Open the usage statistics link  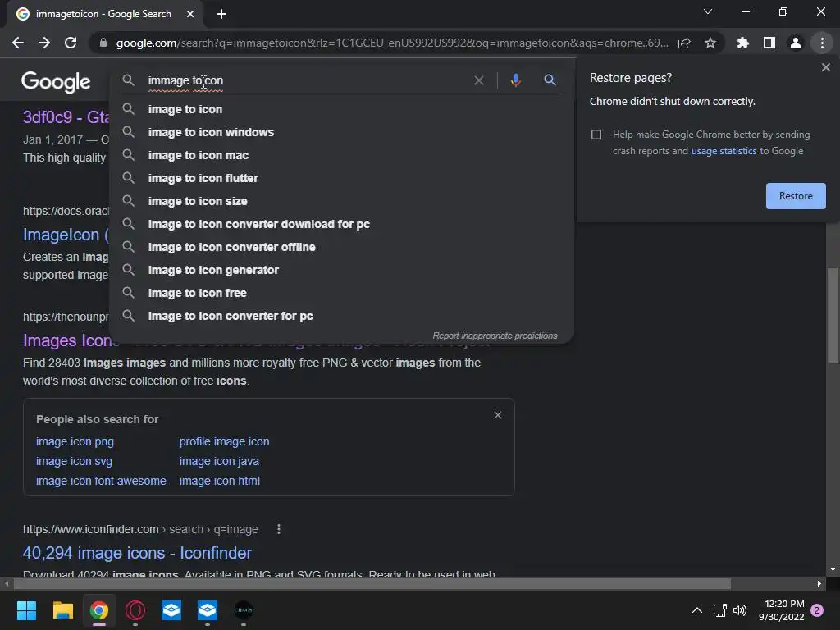[x=724, y=151]
